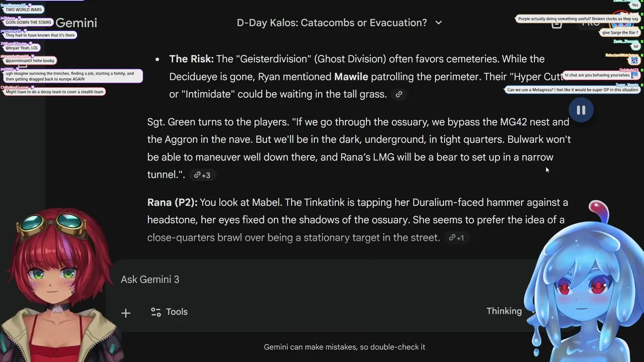Viewport: 644px width, 362px height.
Task: Open the '+3' sources chip
Action: tap(203, 175)
